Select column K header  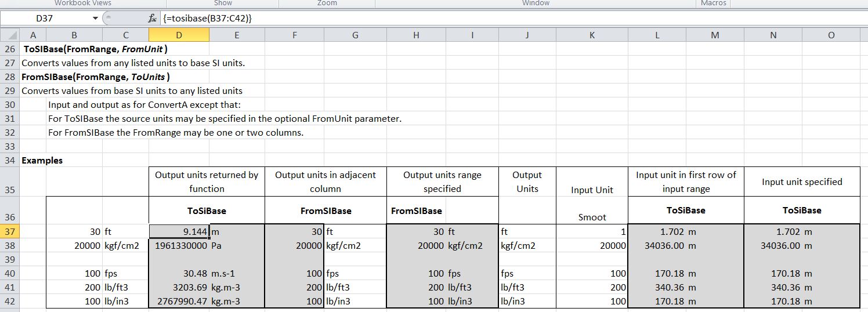pos(591,35)
